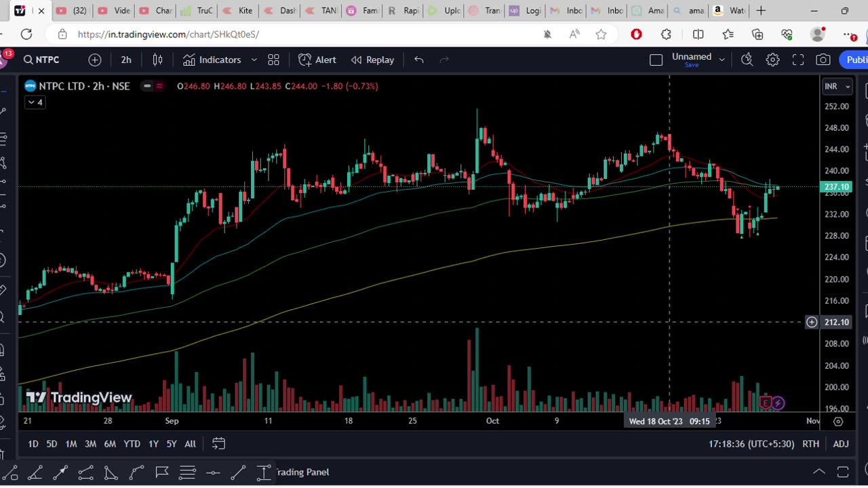Expand the bottom panel with up chevron

[x=819, y=472]
